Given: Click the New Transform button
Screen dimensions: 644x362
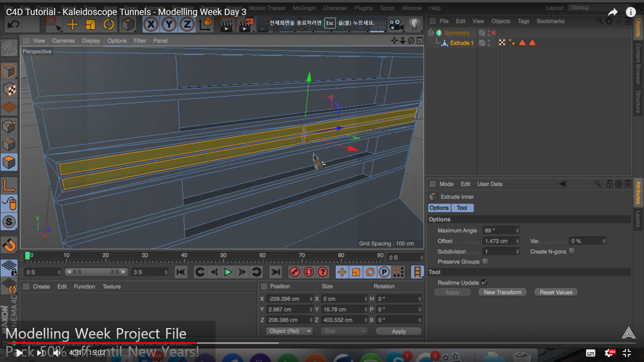Looking at the screenshot, I should [x=502, y=292].
